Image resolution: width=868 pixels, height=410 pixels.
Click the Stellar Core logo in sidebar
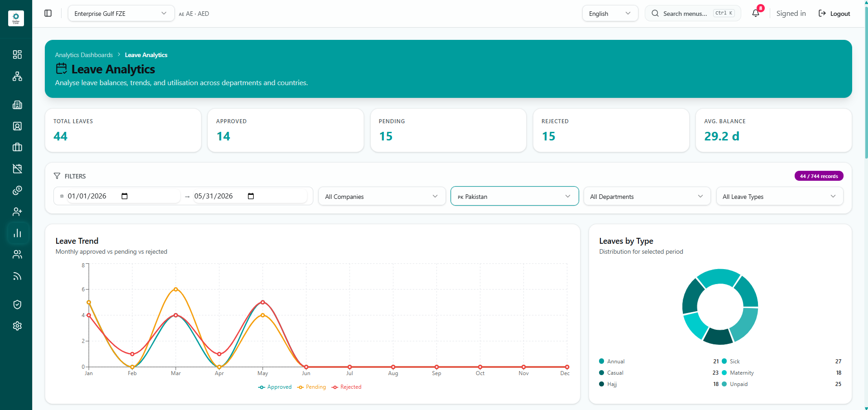point(16,18)
